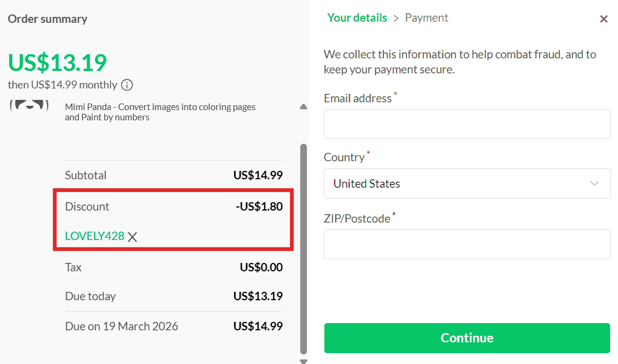Click the order summary scroll-down arrow
This screenshot has height=364, width=618.
[303, 361]
